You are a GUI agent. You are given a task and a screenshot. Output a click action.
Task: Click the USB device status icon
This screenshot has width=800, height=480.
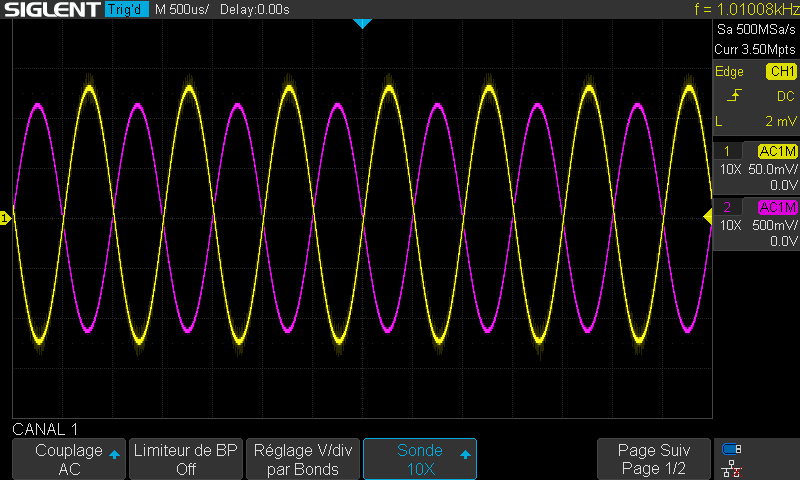pyautogui.click(x=732, y=449)
